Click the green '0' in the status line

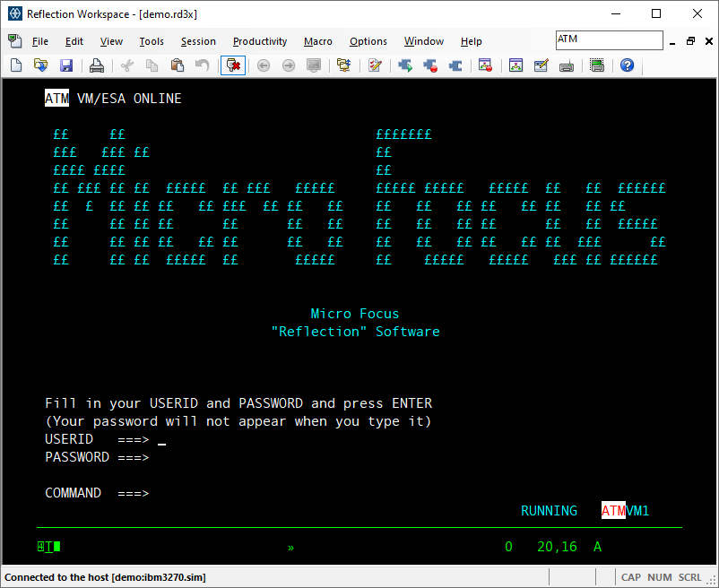[x=508, y=546]
